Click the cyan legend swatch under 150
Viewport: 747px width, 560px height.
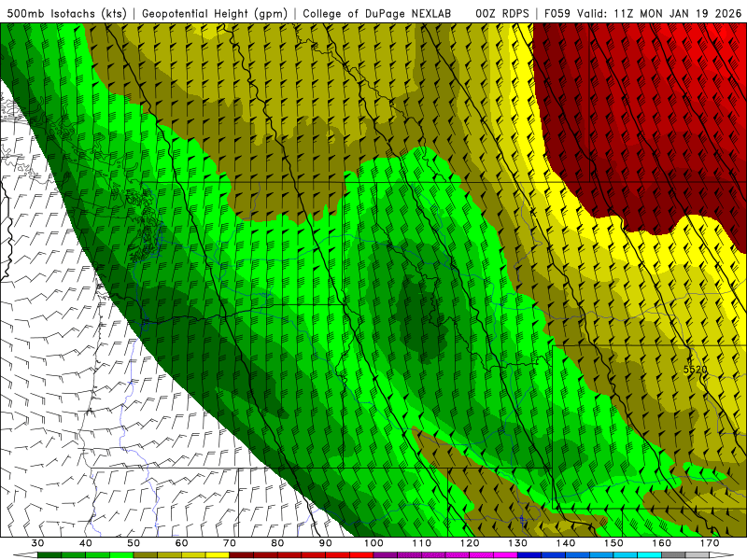pos(626,555)
